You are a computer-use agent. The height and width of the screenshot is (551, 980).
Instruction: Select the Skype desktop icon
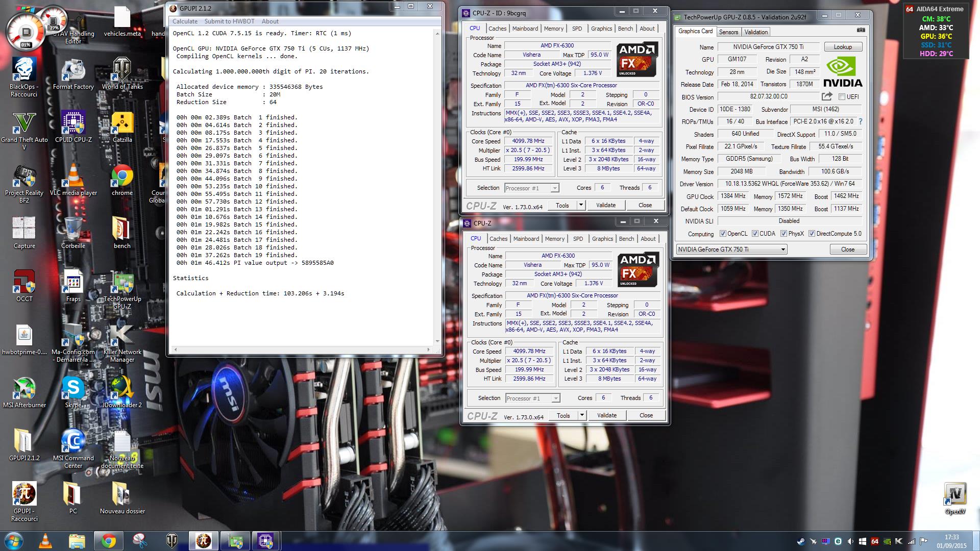click(73, 392)
